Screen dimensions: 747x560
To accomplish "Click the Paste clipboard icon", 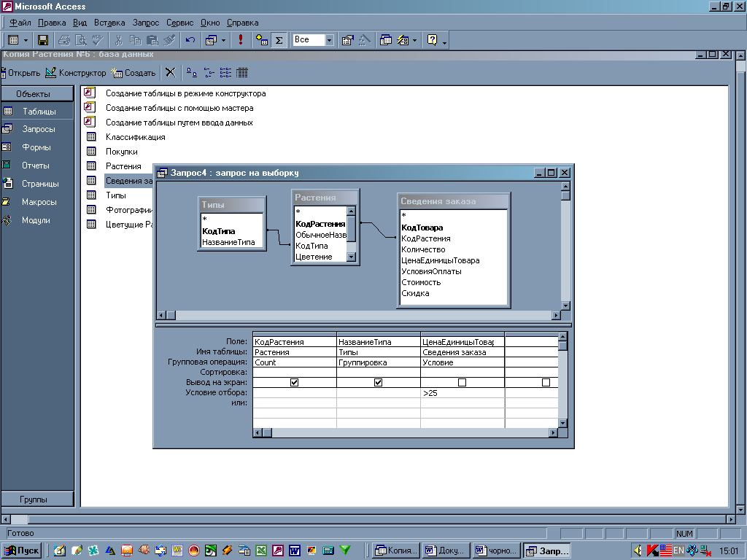I will pyautogui.click(x=152, y=40).
